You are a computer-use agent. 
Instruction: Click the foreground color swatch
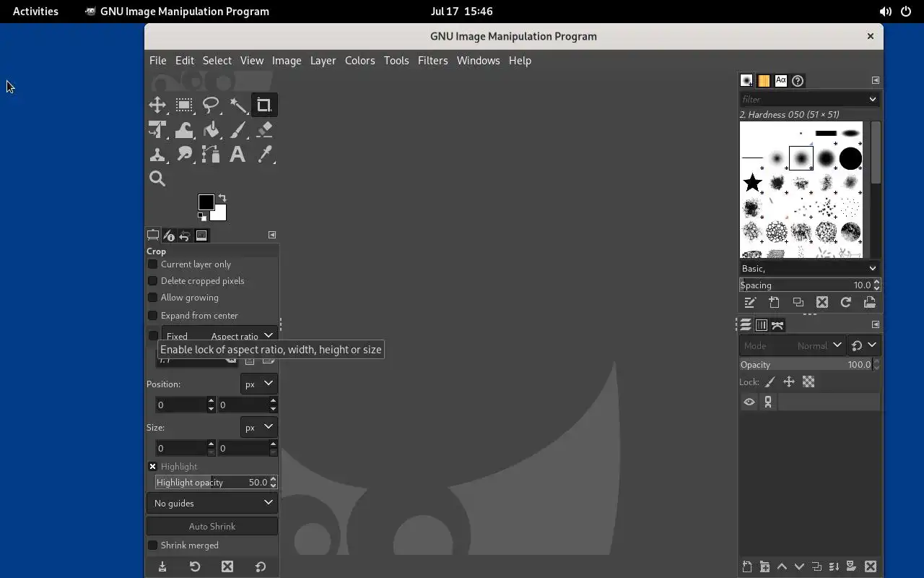coord(206,202)
